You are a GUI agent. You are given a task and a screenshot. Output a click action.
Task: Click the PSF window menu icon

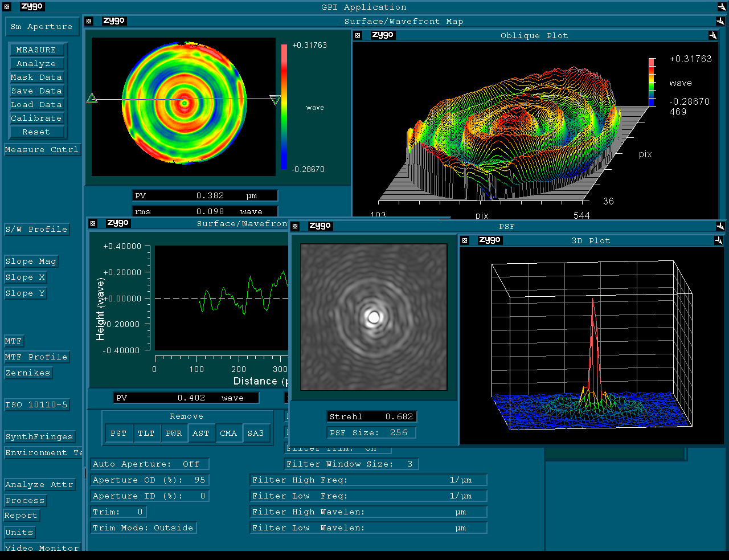click(x=295, y=226)
